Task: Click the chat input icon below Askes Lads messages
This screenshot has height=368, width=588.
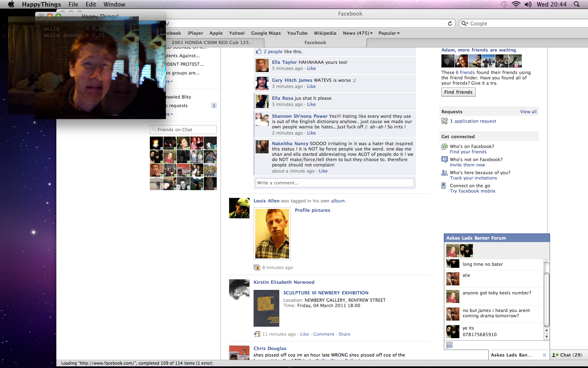Action: [x=450, y=345]
